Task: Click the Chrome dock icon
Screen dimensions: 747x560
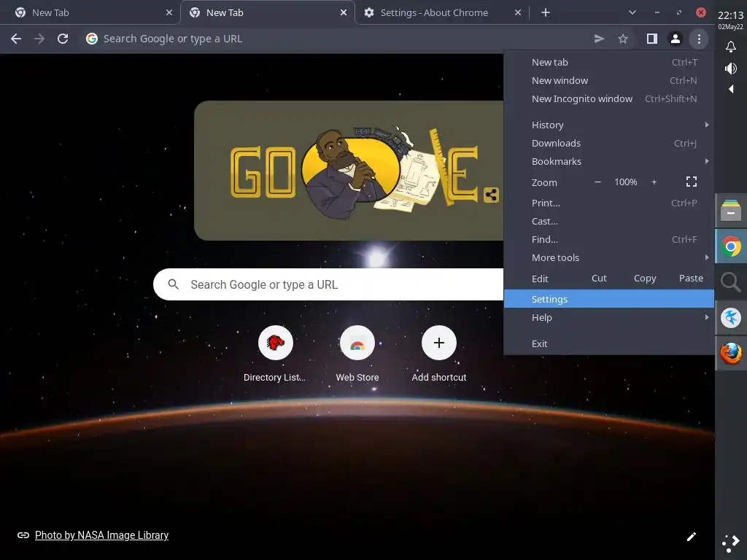Action: pos(730,246)
